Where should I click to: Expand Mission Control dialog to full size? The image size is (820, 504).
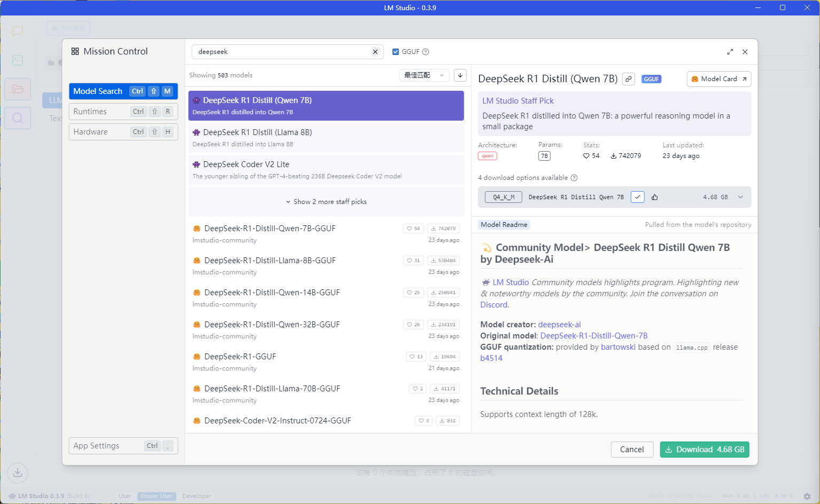730,52
